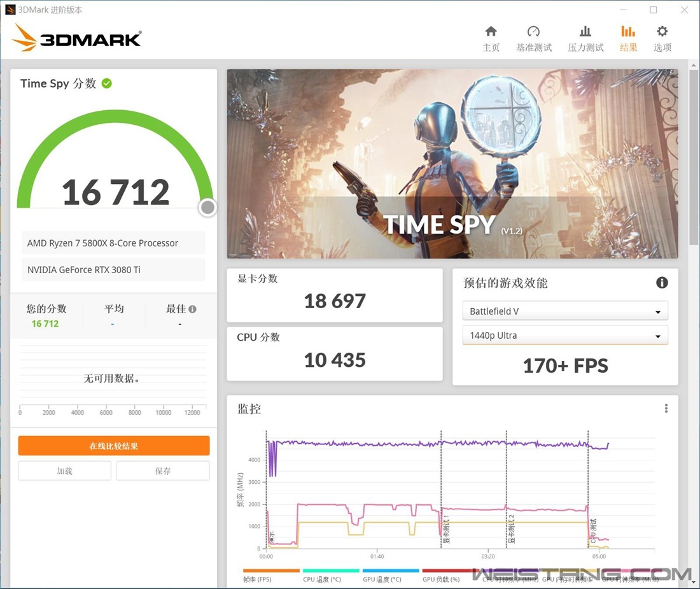Click the 监控 panel title

(249, 409)
